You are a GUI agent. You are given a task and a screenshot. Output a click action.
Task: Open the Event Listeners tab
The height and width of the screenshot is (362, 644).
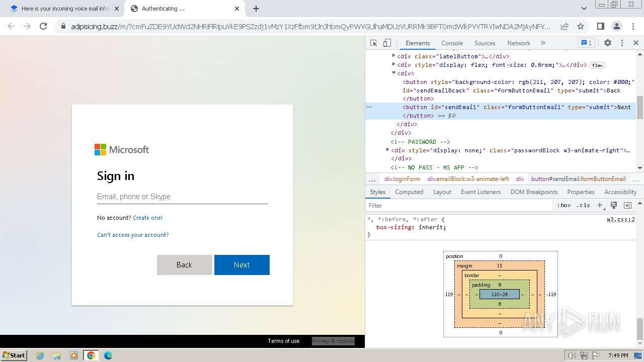pyautogui.click(x=481, y=192)
